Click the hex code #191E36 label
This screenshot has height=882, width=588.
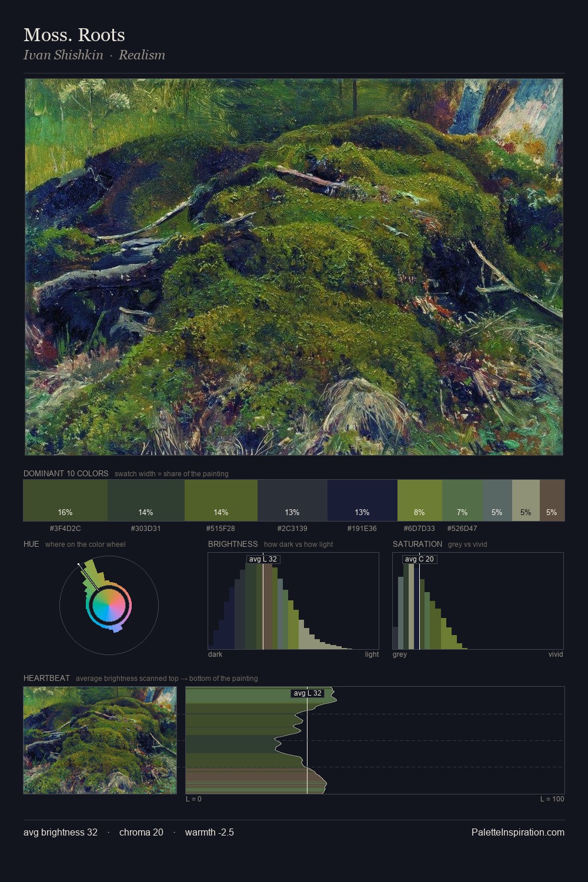pos(362,529)
